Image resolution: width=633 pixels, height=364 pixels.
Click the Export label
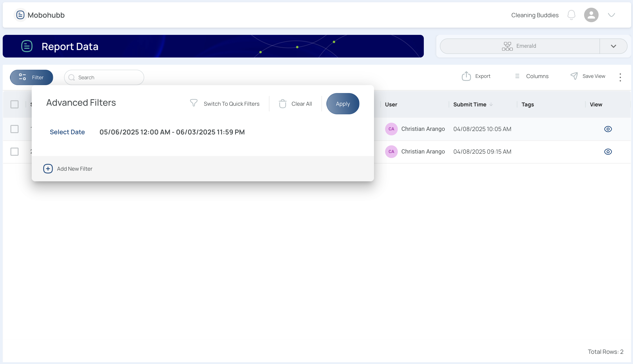click(x=482, y=76)
